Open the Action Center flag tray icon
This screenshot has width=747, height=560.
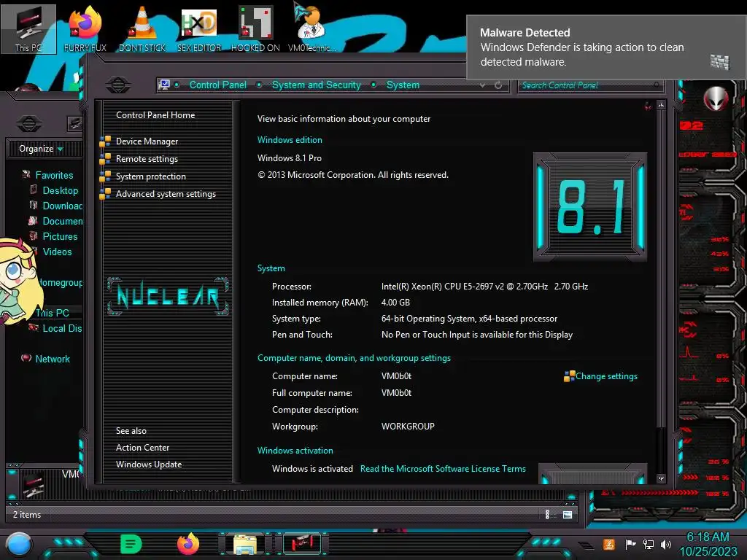pyautogui.click(x=630, y=544)
